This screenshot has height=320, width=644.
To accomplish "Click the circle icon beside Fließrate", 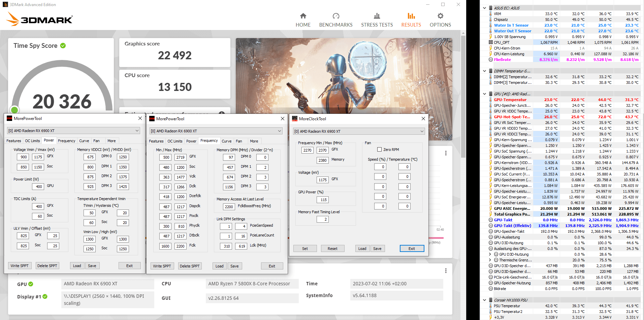I will (491, 60).
